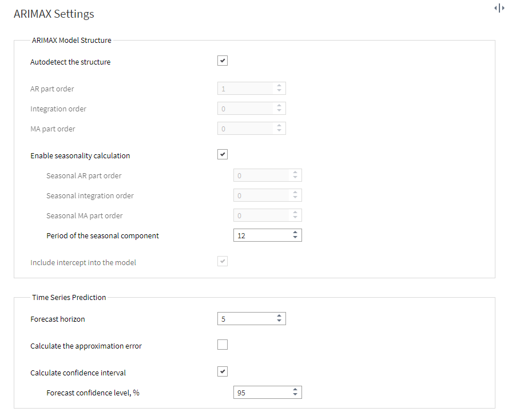This screenshot has height=420, width=508.
Task: Uncheck Autodetect the structure checkbox
Action: pyautogui.click(x=222, y=61)
